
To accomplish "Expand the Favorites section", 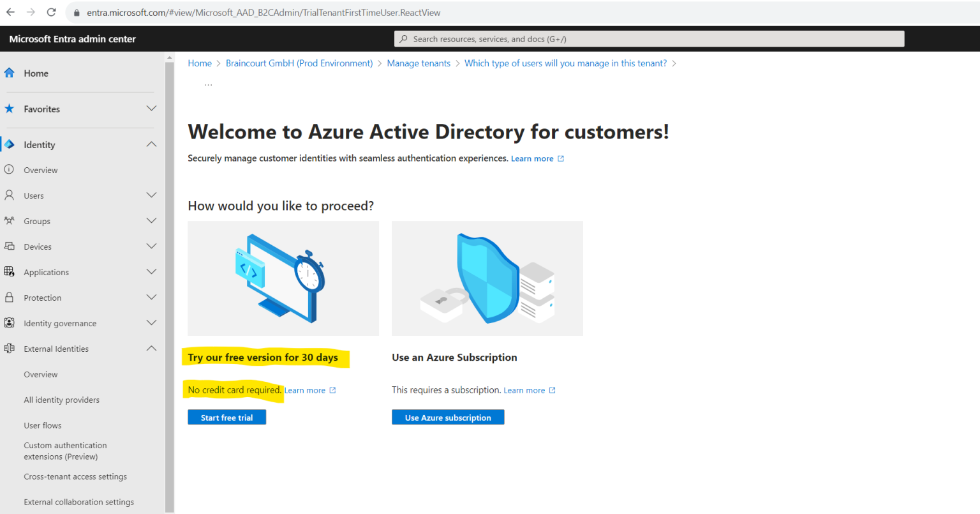I will (x=151, y=108).
